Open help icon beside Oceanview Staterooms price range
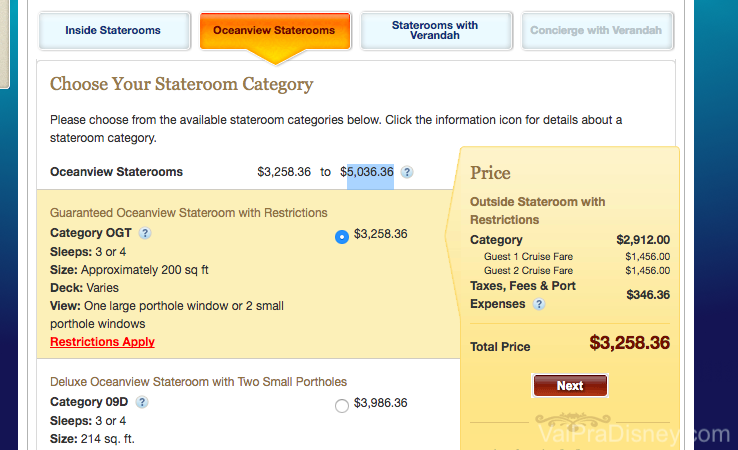This screenshot has width=738, height=450. (x=407, y=172)
